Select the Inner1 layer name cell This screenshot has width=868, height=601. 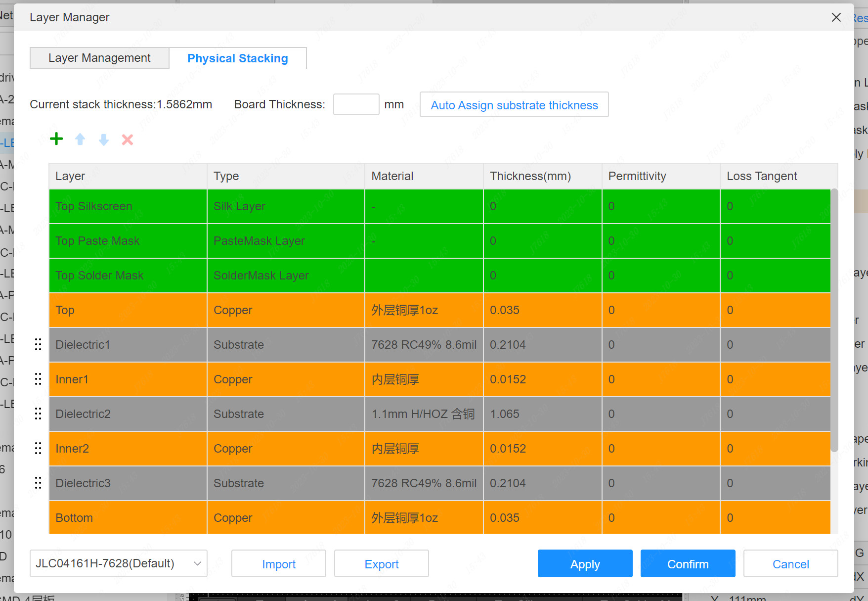click(x=128, y=379)
